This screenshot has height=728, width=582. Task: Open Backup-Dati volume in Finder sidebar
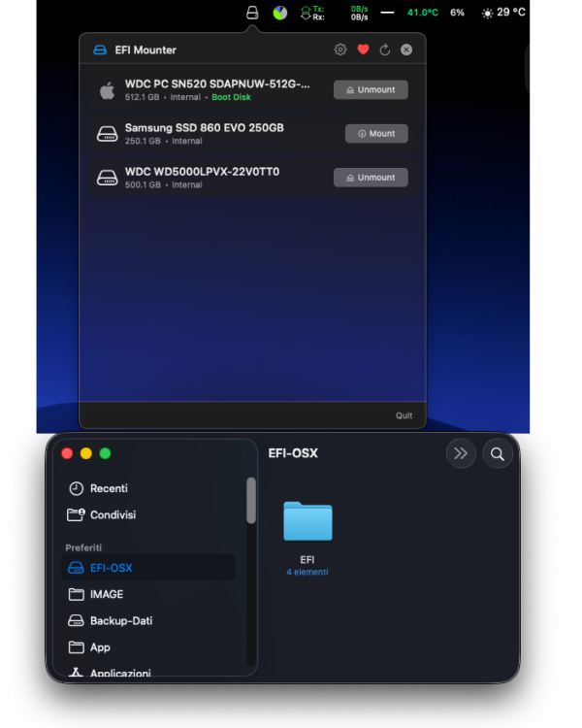[121, 621]
